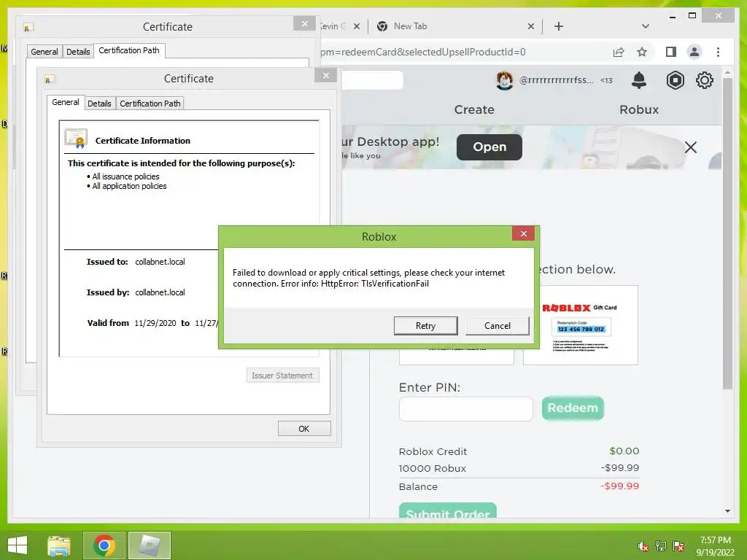The image size is (747, 560).
Task: Open the Robux hexagon icon
Action: (675, 80)
